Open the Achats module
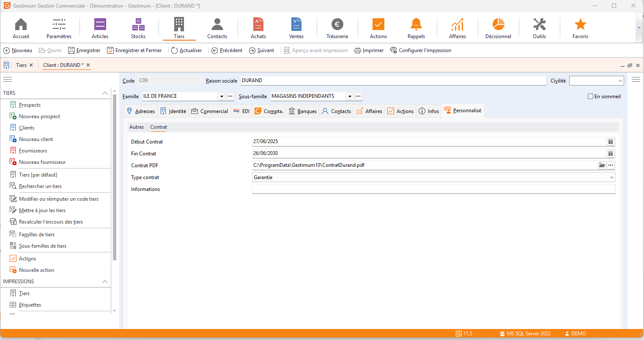This screenshot has height=340, width=644. coord(258,28)
